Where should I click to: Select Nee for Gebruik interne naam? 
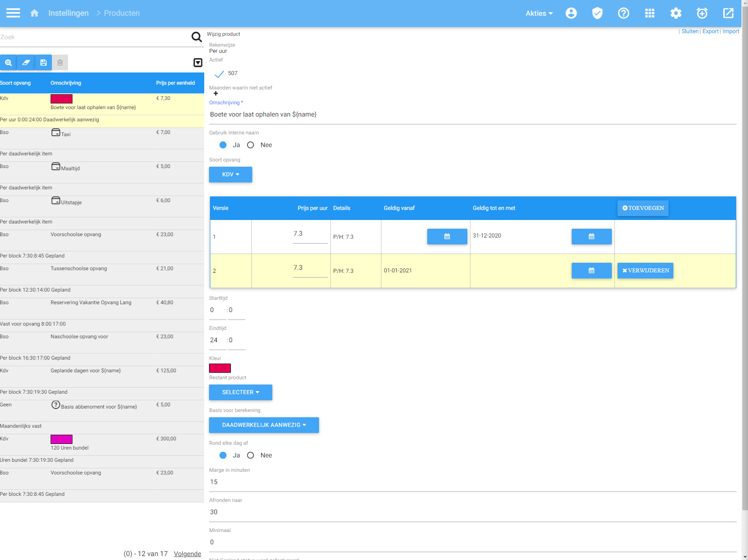point(250,145)
